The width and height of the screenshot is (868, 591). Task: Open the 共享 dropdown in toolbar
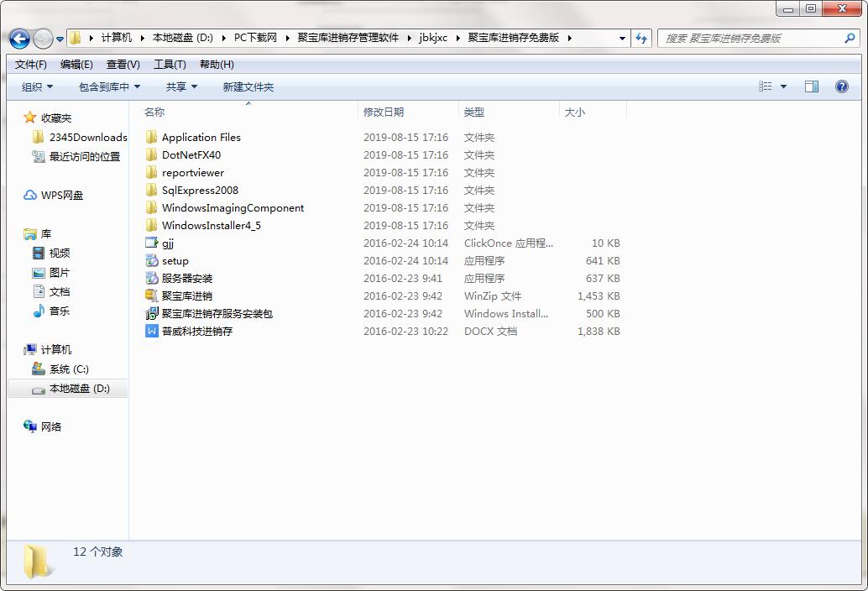click(181, 87)
